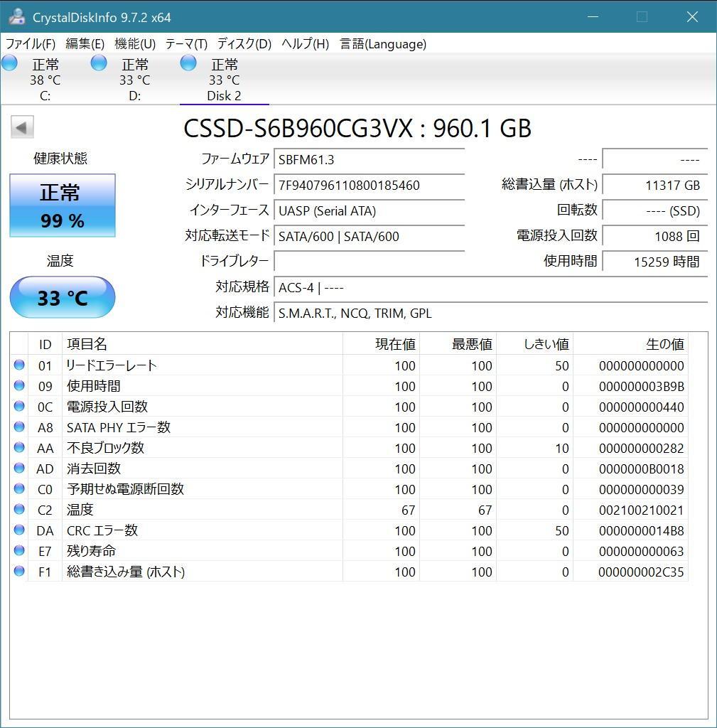This screenshot has width=717, height=728.
Task: Switch to the C: drive tab
Action: (x=45, y=78)
